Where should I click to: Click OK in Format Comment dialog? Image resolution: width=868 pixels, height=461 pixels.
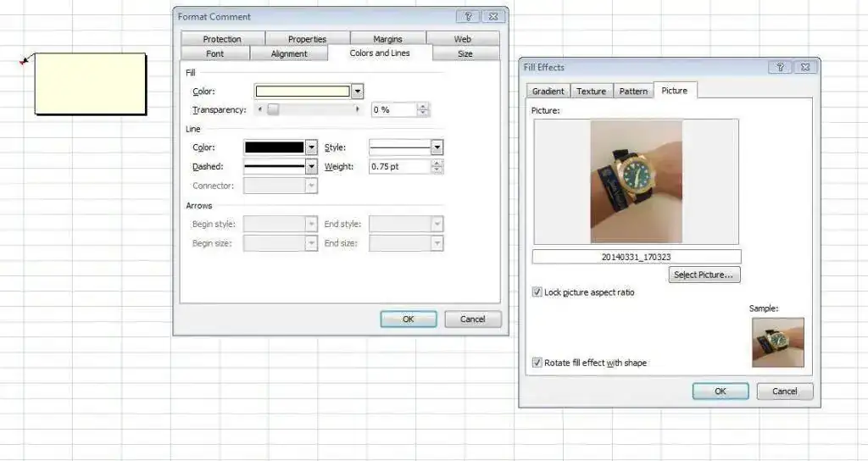point(409,319)
